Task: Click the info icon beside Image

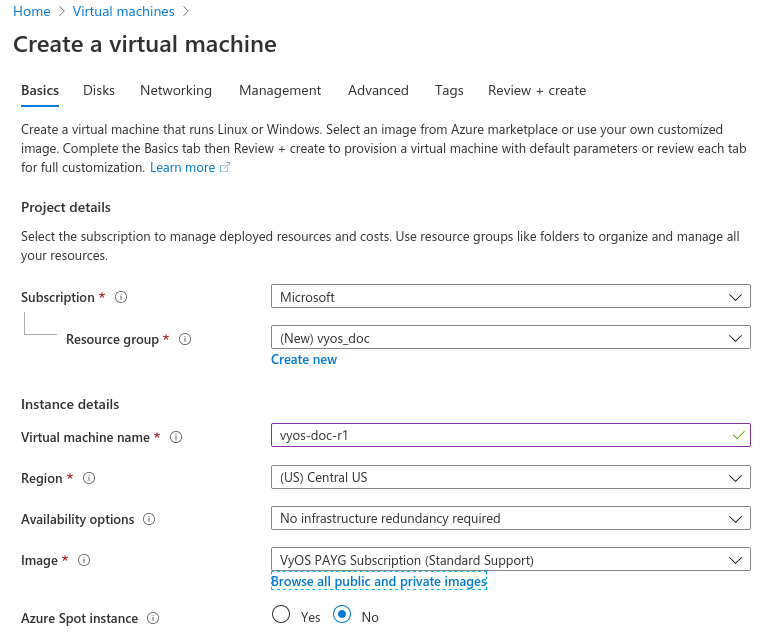Action: tap(84, 561)
